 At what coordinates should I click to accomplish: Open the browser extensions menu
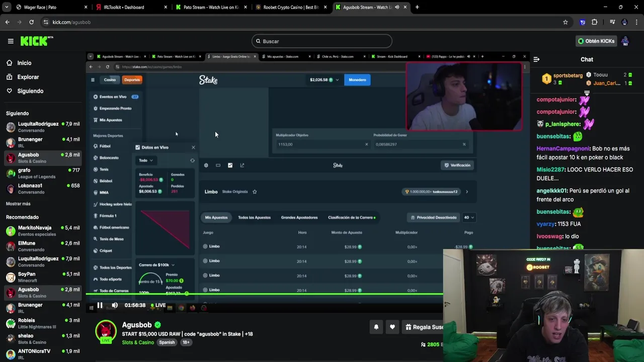pos(595,22)
